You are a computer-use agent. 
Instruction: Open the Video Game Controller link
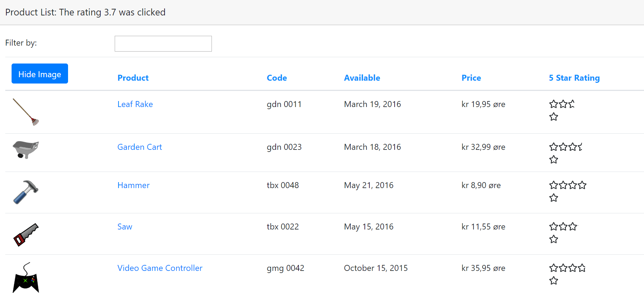[x=160, y=268]
